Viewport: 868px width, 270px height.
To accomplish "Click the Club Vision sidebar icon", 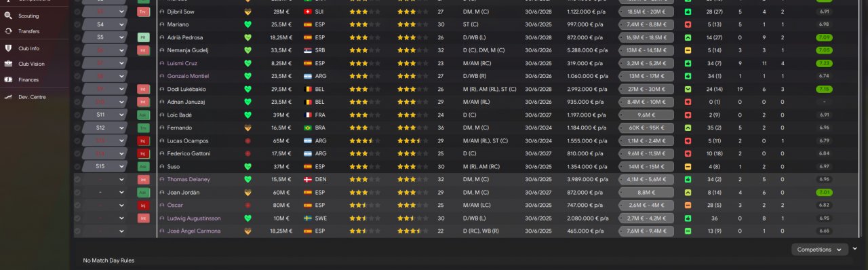I will tap(8, 64).
